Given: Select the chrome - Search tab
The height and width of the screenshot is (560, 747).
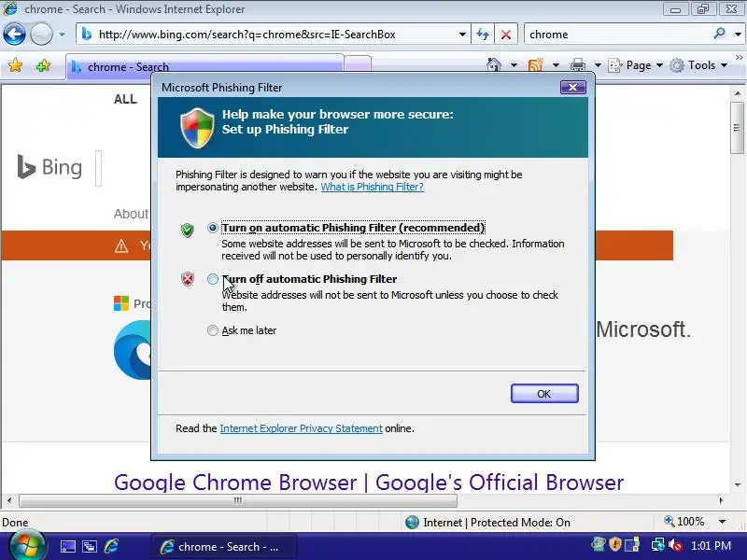Looking at the screenshot, I should tap(204, 66).
